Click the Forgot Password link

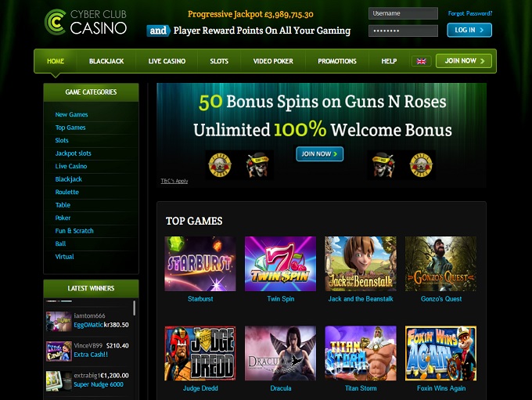pos(470,13)
